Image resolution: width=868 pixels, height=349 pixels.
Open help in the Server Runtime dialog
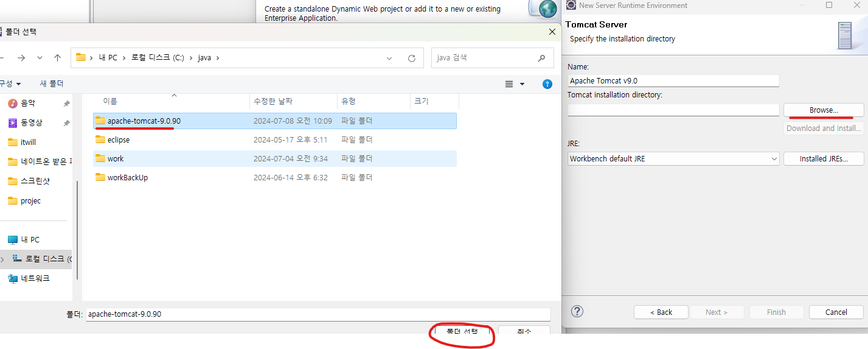click(577, 311)
